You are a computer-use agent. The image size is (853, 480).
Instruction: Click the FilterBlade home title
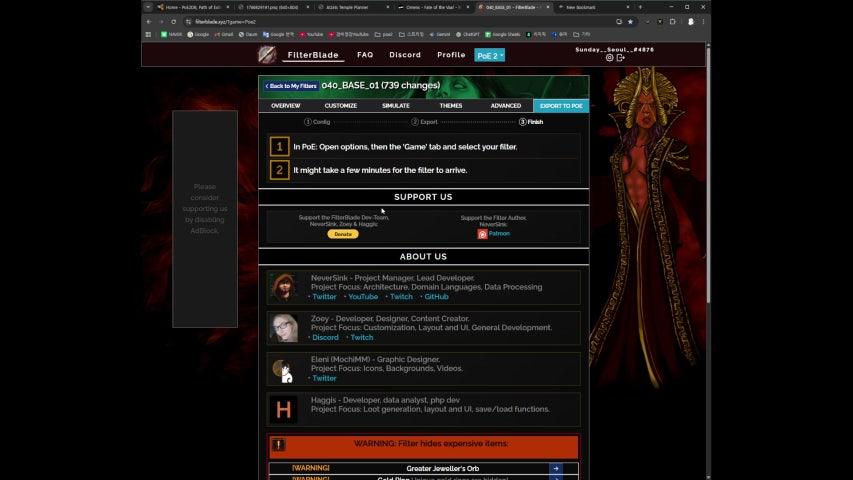click(x=313, y=55)
